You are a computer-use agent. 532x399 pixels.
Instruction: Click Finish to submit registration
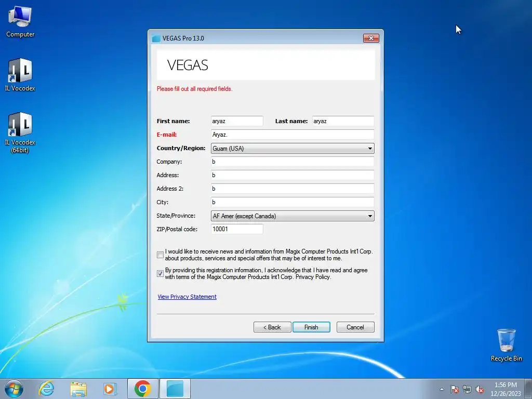click(311, 327)
